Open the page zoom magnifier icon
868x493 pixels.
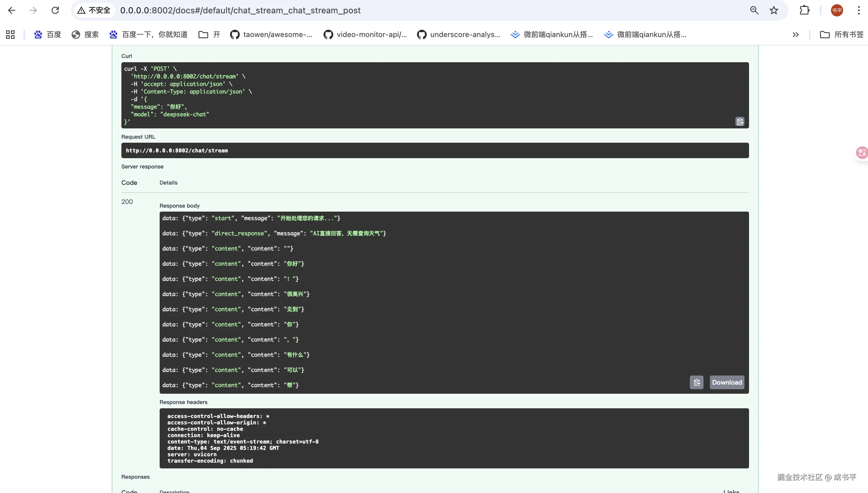click(x=754, y=11)
